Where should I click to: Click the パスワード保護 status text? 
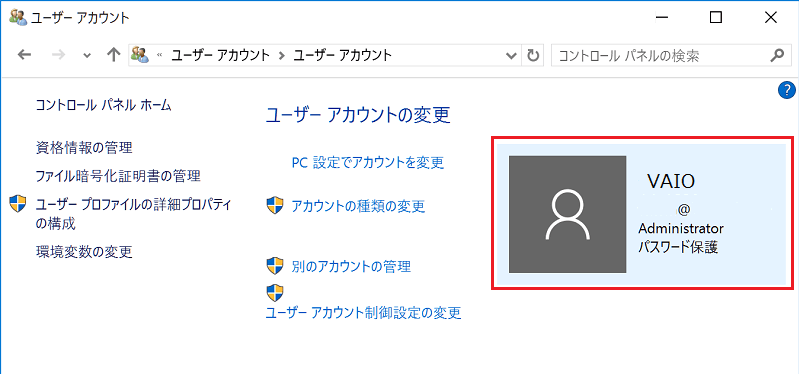point(678,248)
